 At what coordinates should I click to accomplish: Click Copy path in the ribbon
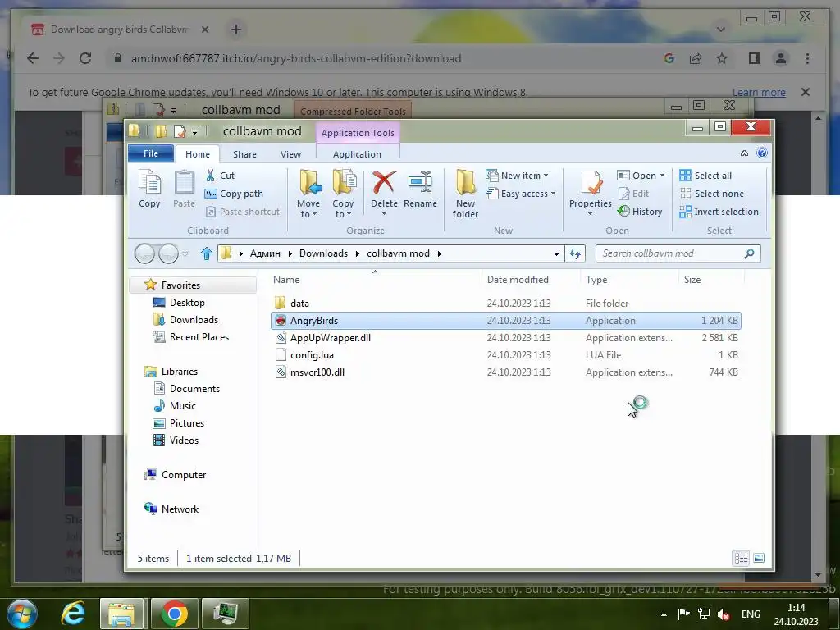[x=234, y=194]
